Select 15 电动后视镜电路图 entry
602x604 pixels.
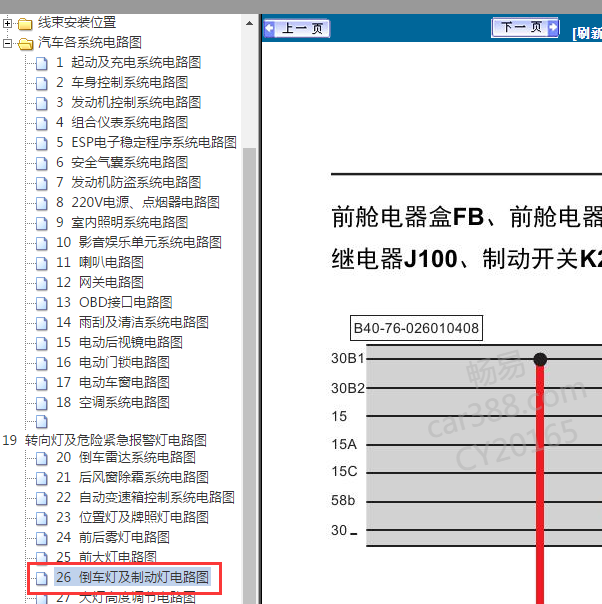pos(119,343)
